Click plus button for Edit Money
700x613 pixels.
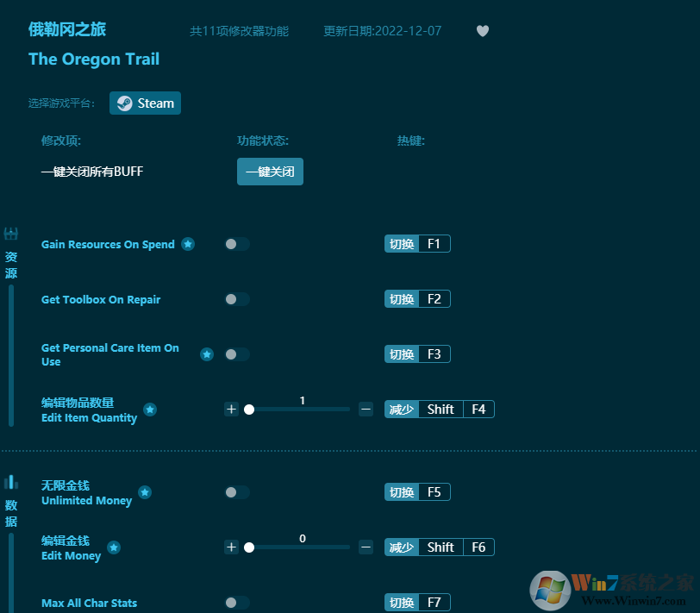click(x=231, y=547)
